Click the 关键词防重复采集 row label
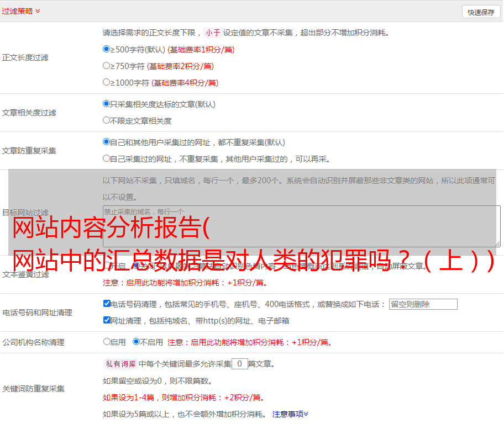Viewport: 504px width, 424px height. click(33, 389)
